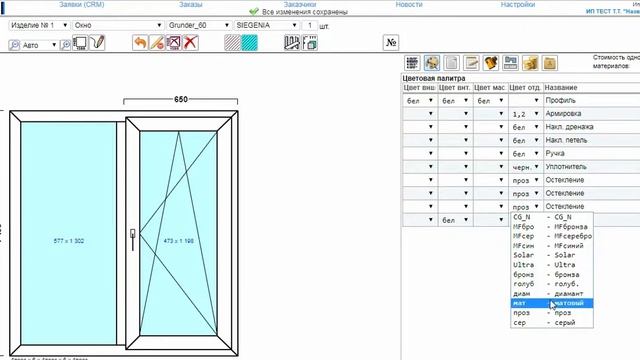Open the color palette panel icon
640x360 pixels.
(x=432, y=63)
